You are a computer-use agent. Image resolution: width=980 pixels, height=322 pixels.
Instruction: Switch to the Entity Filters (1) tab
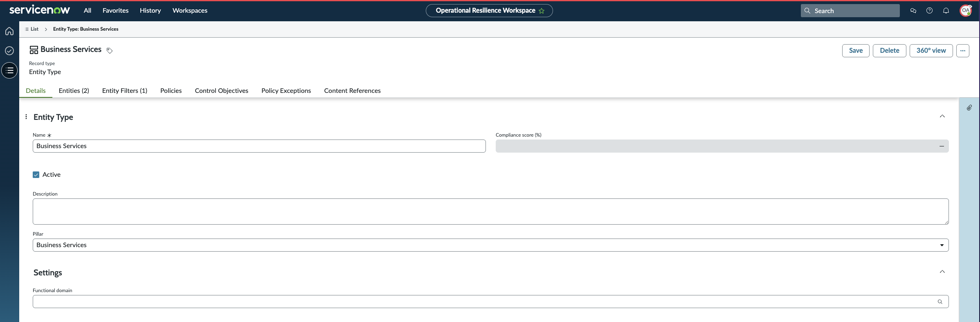[125, 91]
